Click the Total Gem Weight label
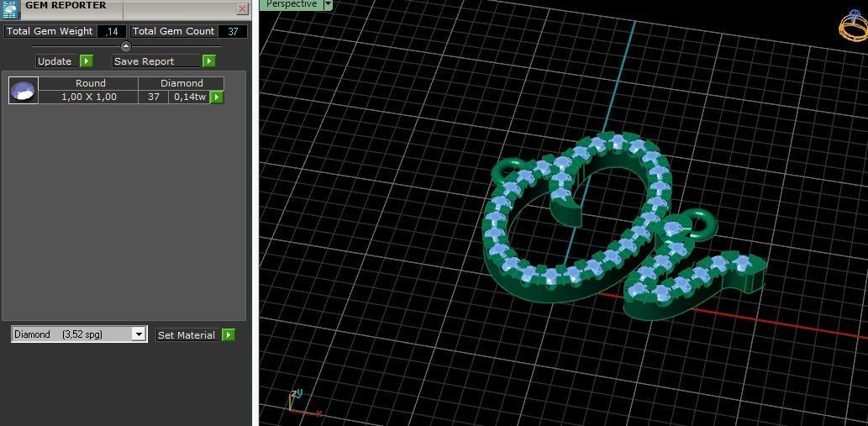 pyautogui.click(x=50, y=32)
